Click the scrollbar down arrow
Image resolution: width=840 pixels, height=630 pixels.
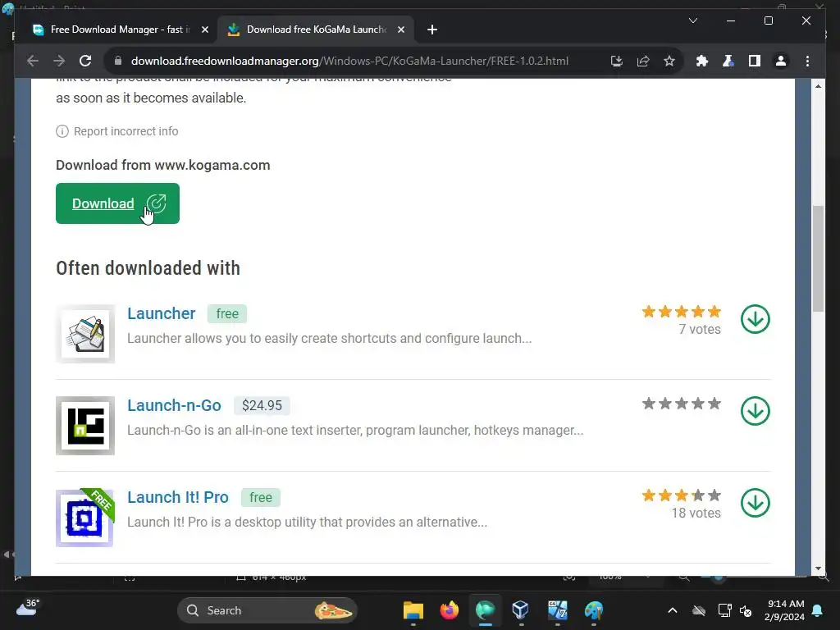(x=818, y=568)
